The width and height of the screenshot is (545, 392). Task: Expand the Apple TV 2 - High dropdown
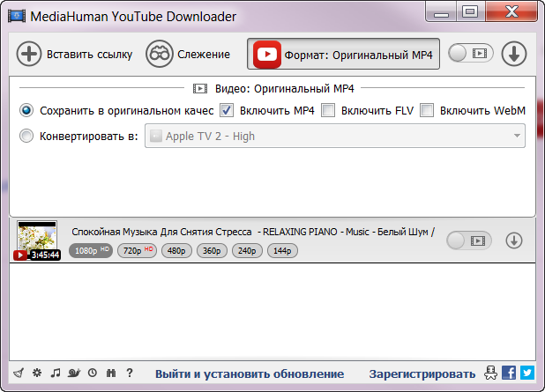coord(335,137)
